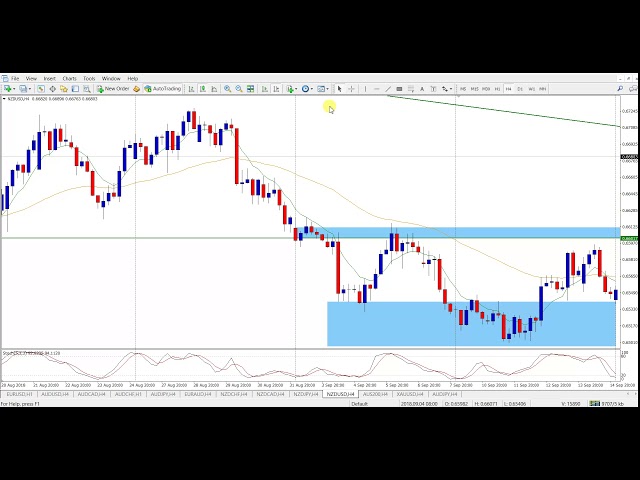Toggle the AutoTrading button
Screen dimensions: 640x480
pyautogui.click(x=162, y=89)
